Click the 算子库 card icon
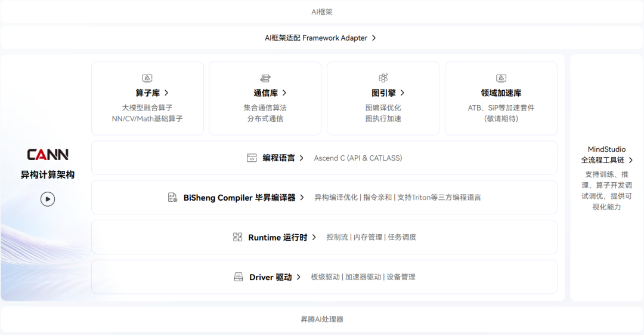The height and width of the screenshot is (335, 644). click(x=147, y=78)
